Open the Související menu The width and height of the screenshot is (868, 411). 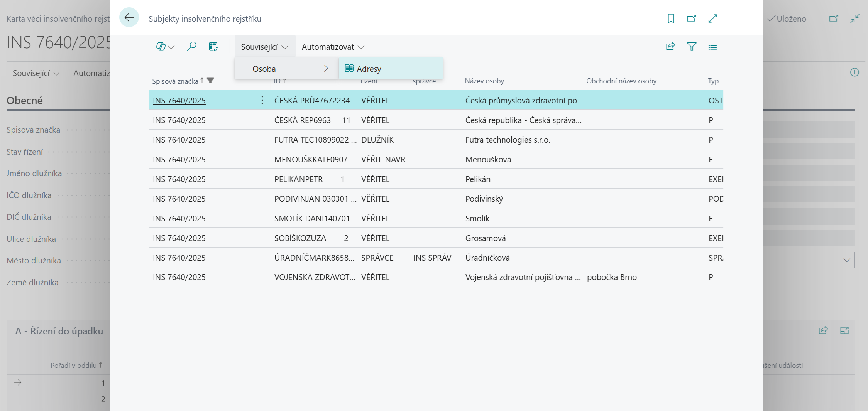[x=264, y=47]
